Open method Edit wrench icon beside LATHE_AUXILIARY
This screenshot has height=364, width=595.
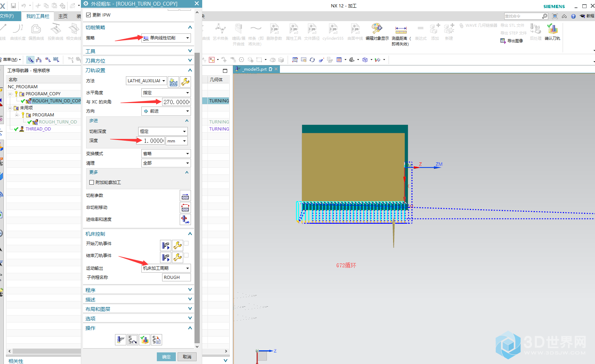[185, 82]
